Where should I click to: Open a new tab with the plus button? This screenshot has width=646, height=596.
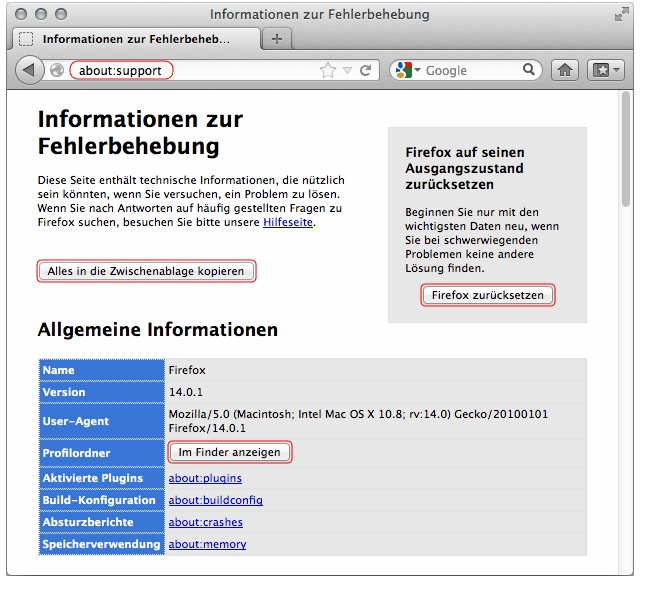pyautogui.click(x=277, y=38)
